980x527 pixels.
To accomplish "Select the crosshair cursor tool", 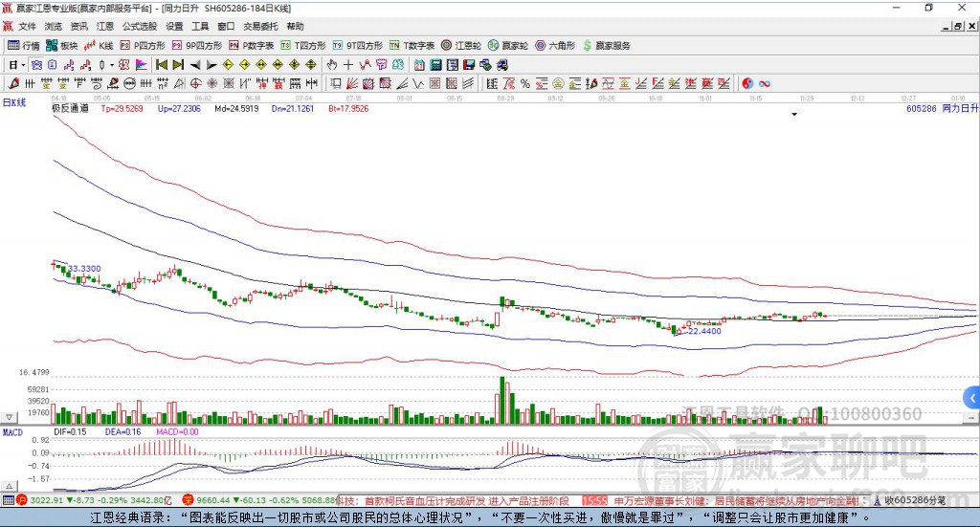I will point(348,65).
